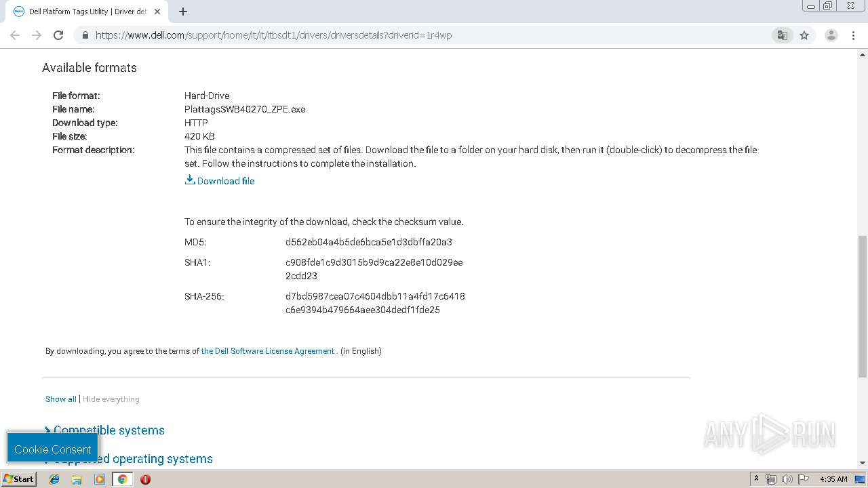The width and height of the screenshot is (868, 488).
Task: Select the Dell Platform Tags Utility tab
Action: pos(84,12)
